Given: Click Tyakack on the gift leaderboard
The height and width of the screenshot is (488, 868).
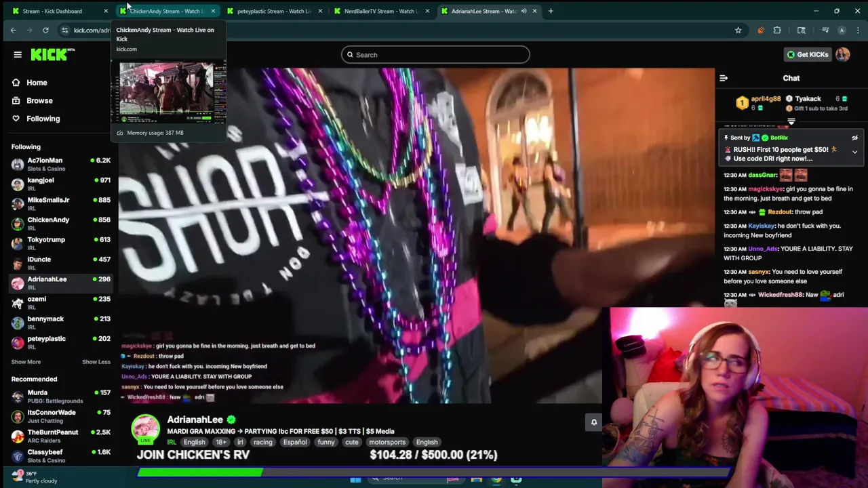Looking at the screenshot, I should point(808,99).
